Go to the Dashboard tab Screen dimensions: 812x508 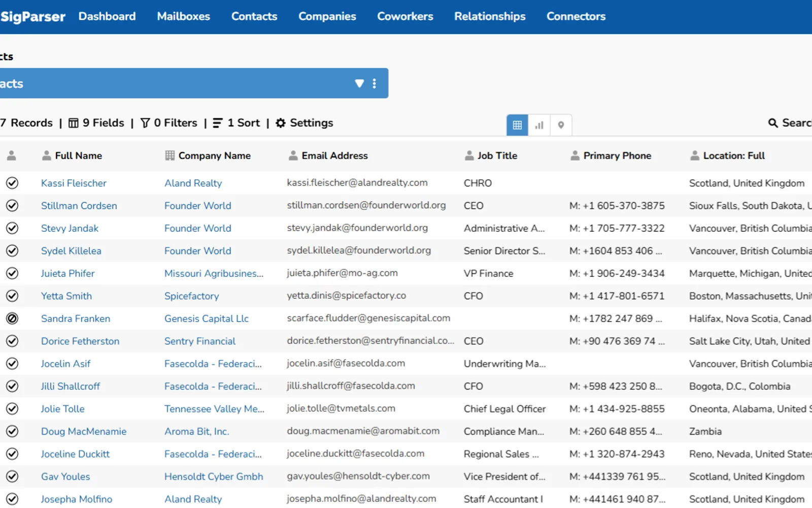[107, 16]
